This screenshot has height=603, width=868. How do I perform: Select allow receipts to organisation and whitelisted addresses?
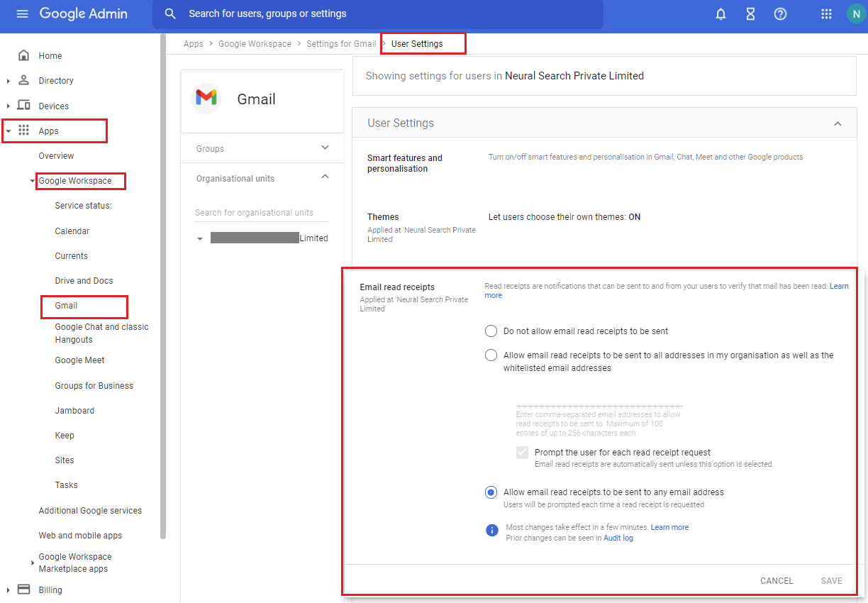point(491,355)
